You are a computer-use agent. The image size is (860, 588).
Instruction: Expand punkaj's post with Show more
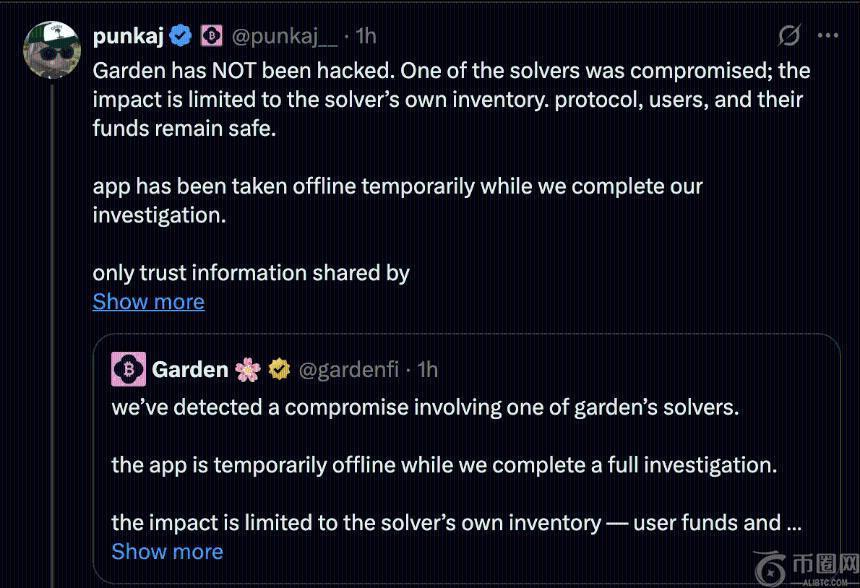click(148, 301)
